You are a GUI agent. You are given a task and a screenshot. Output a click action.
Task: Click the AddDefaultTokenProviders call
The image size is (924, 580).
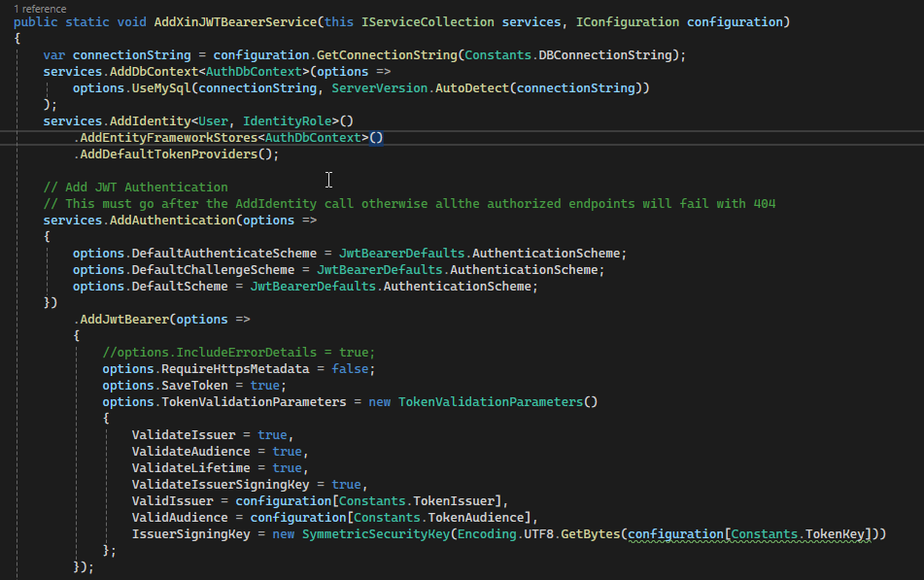point(168,154)
